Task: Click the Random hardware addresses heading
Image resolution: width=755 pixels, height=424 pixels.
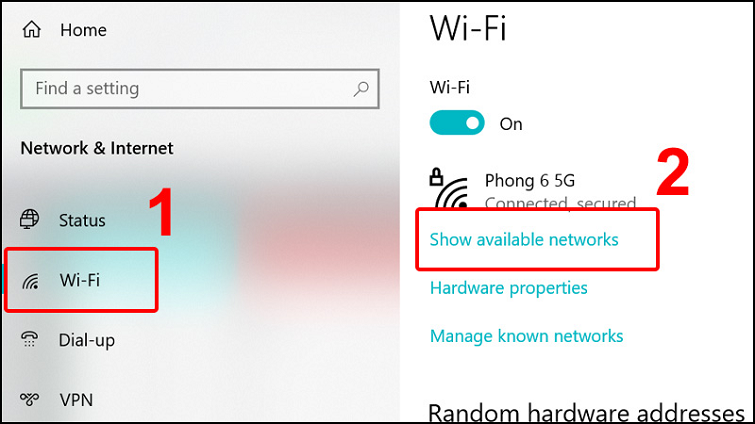Action: [x=586, y=413]
